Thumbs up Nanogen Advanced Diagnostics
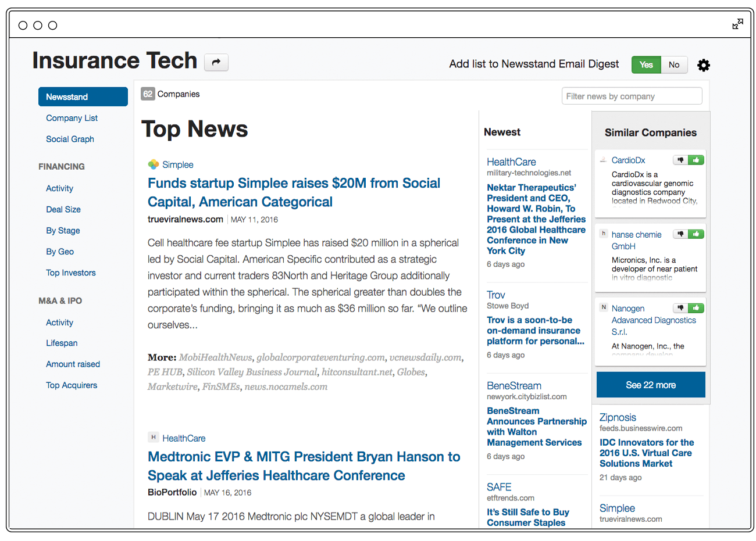Viewport: 756px width, 541px height. (696, 308)
